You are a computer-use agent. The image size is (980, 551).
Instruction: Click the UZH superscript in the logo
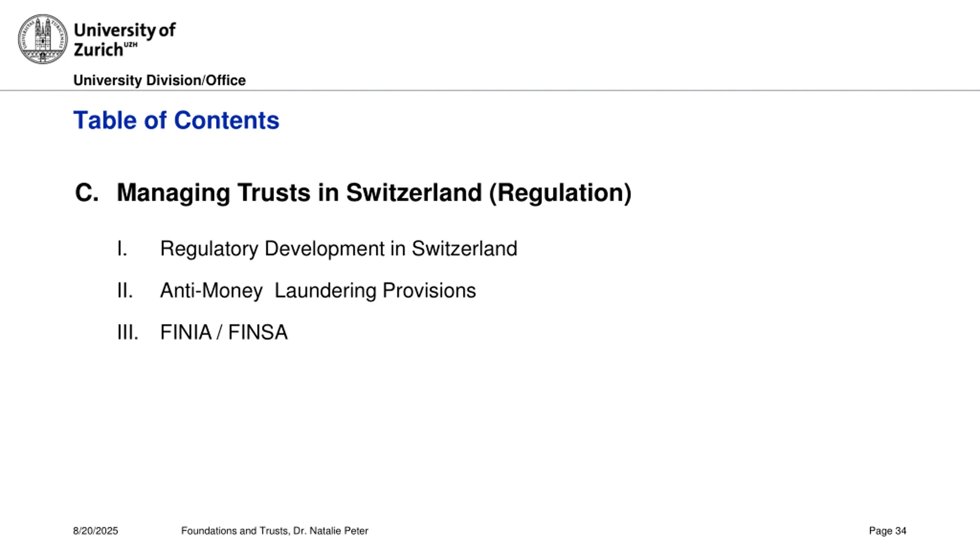[131, 45]
